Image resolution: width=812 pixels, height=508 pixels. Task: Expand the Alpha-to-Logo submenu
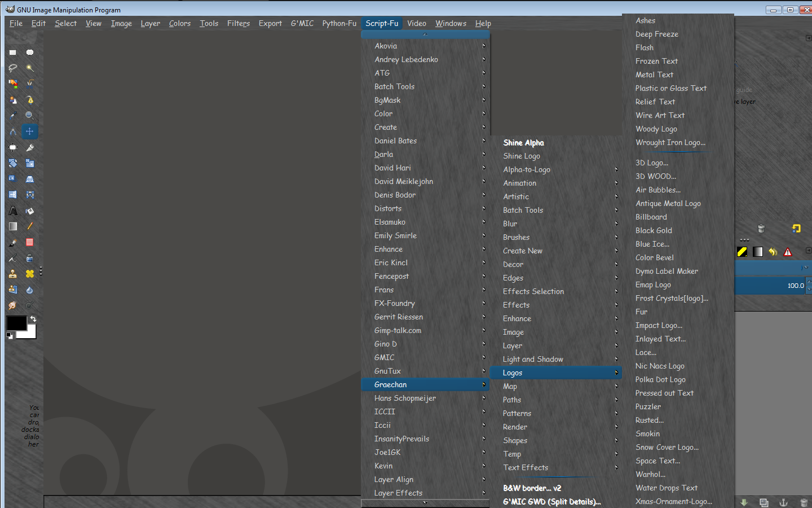[555, 169]
